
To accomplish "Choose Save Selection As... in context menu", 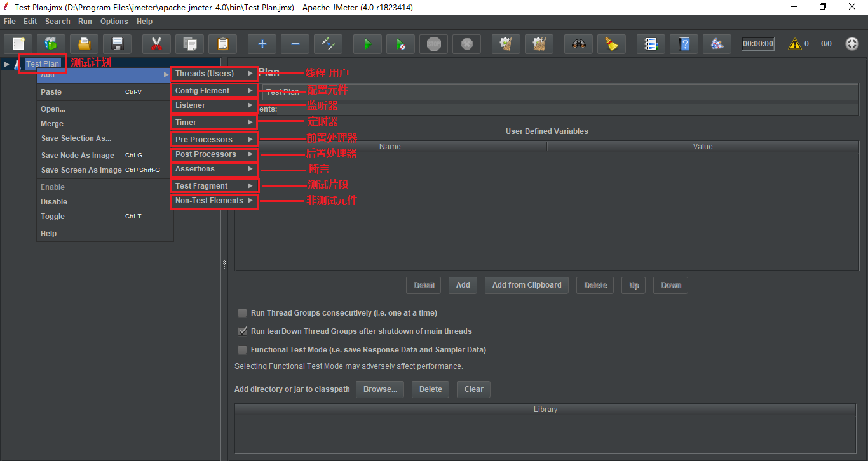I will tap(105, 138).
